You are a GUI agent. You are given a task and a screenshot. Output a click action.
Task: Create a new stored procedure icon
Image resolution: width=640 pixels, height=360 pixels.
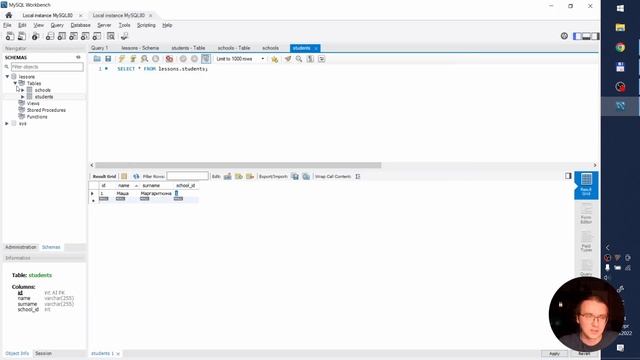(x=85, y=36)
